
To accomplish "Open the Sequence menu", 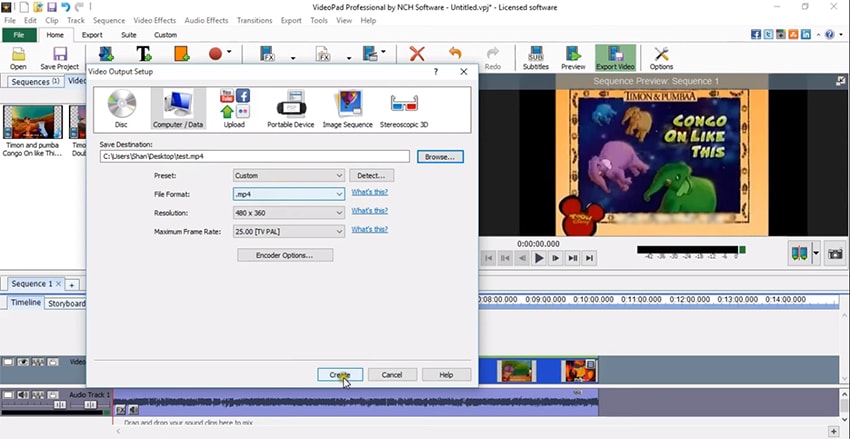I will [x=109, y=21].
